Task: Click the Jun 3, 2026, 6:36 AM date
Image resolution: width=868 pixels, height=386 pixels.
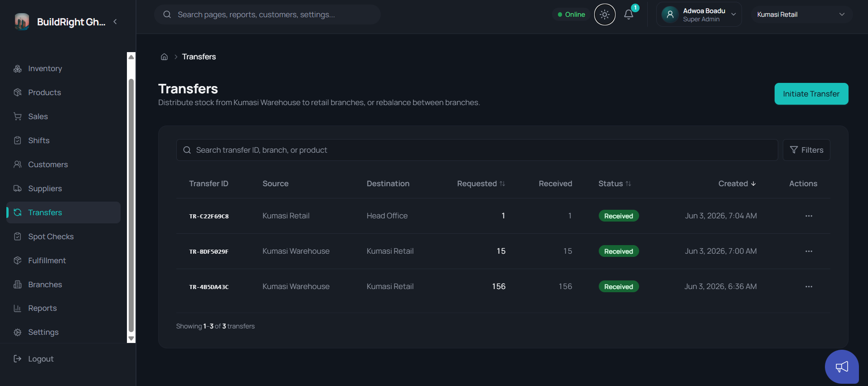Action: (x=721, y=286)
